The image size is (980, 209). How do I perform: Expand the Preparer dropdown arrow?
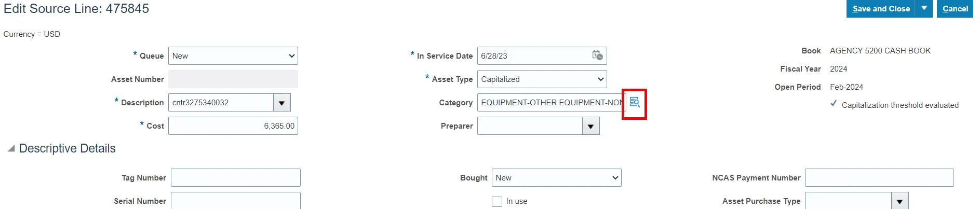(x=590, y=126)
